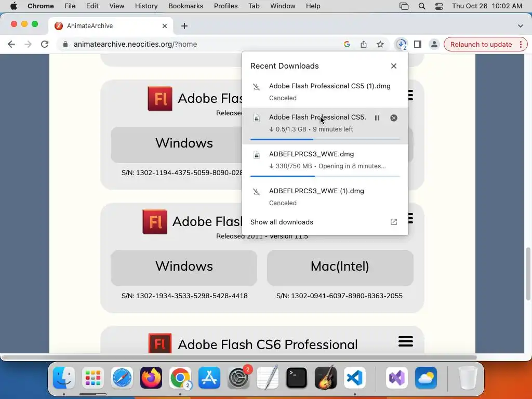Click the open-in-new-tab icon beside Show all downloads
This screenshot has height=399, width=532.
click(x=394, y=222)
